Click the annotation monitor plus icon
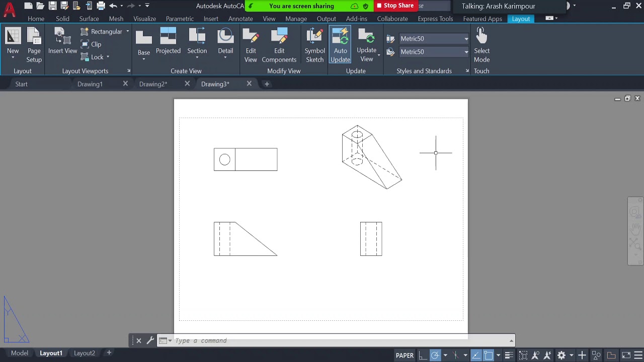This screenshot has height=362, width=644. 582,355
